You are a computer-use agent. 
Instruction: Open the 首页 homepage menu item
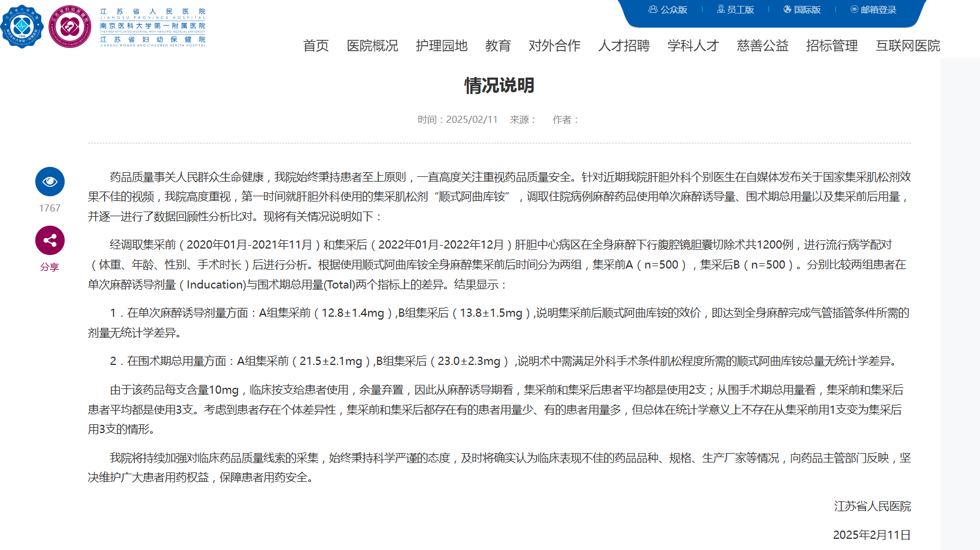pyautogui.click(x=316, y=45)
